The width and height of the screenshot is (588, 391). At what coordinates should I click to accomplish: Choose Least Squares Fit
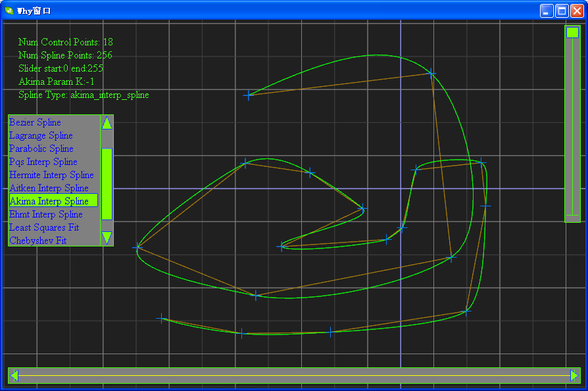click(x=44, y=227)
